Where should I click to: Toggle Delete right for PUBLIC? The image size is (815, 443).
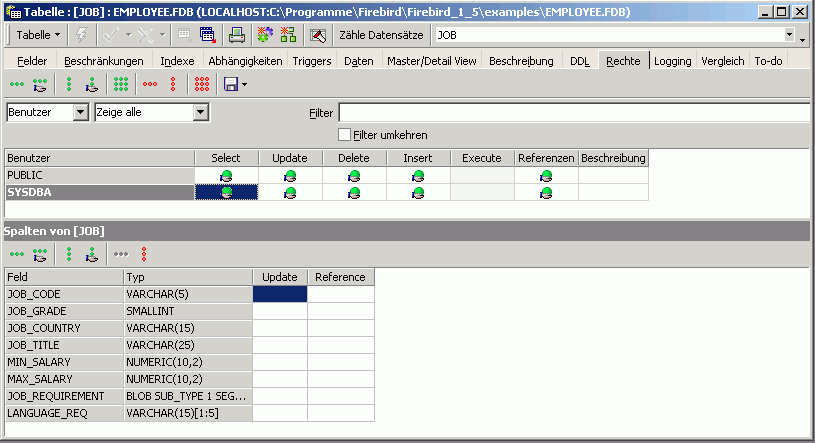coord(354,176)
